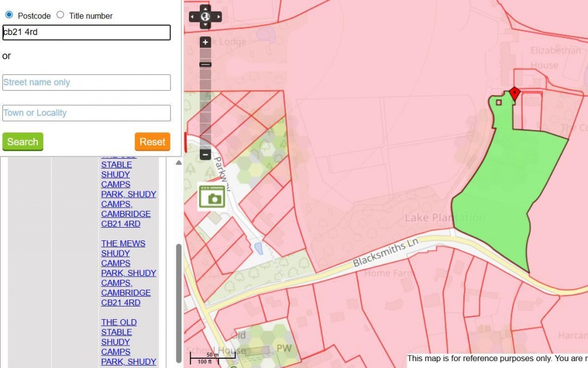This screenshot has width=588, height=368.
Task: Click the globe icon to reset map extent
Action: pyautogui.click(x=204, y=17)
